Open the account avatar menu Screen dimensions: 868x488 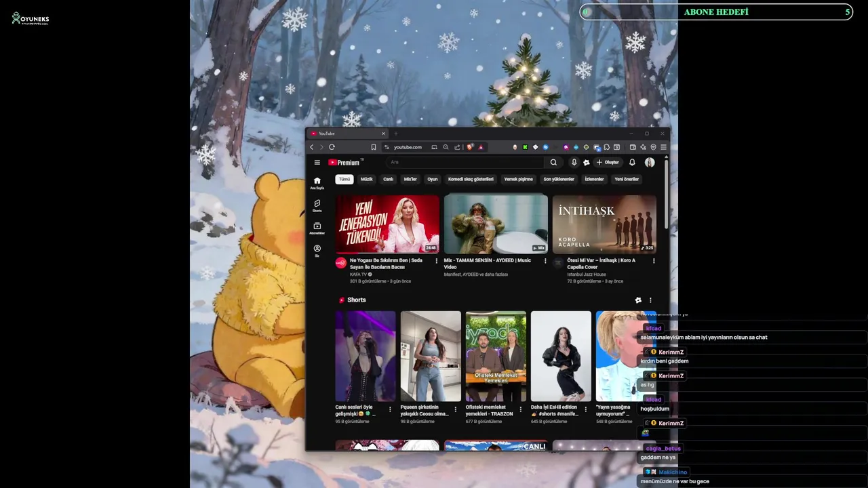(x=650, y=163)
